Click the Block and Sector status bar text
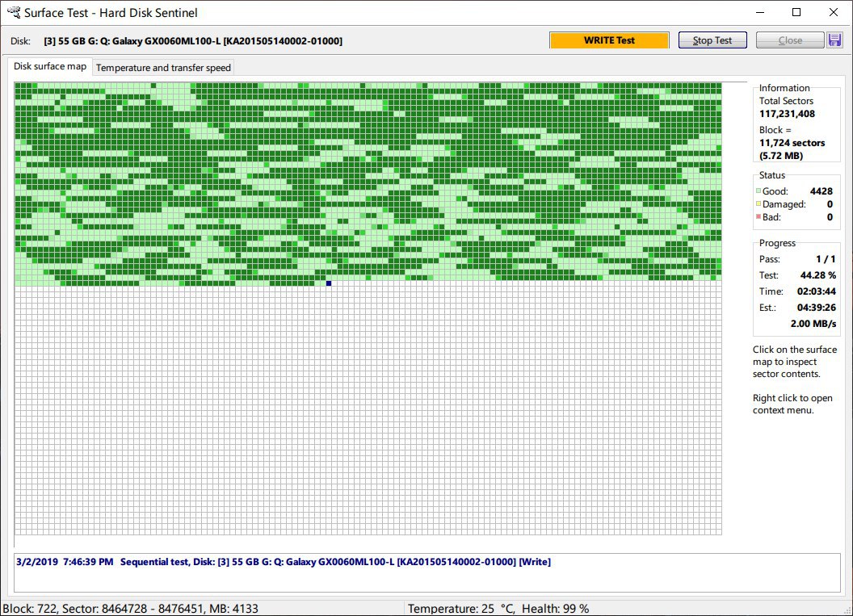 pyautogui.click(x=131, y=609)
